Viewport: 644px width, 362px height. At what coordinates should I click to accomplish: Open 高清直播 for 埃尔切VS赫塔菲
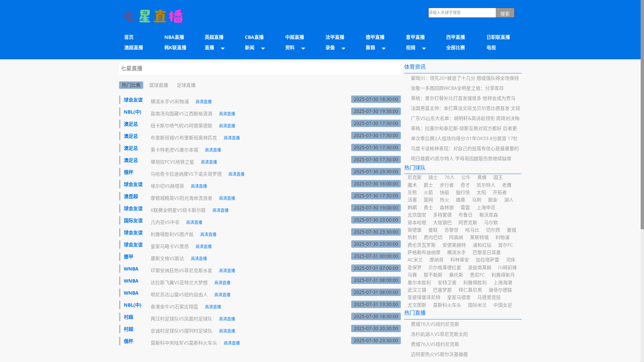[199, 186]
